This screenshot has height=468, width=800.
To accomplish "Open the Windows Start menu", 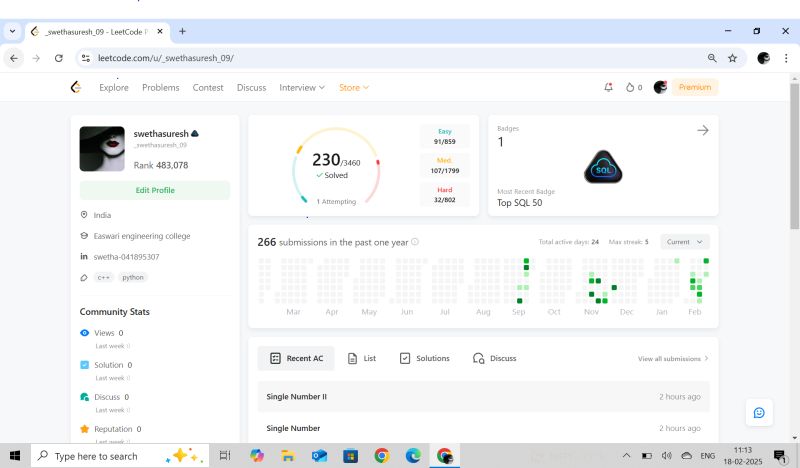I will point(15,455).
